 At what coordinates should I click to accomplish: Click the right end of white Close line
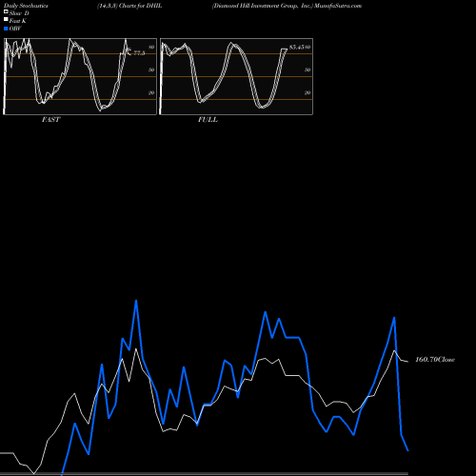(407, 362)
